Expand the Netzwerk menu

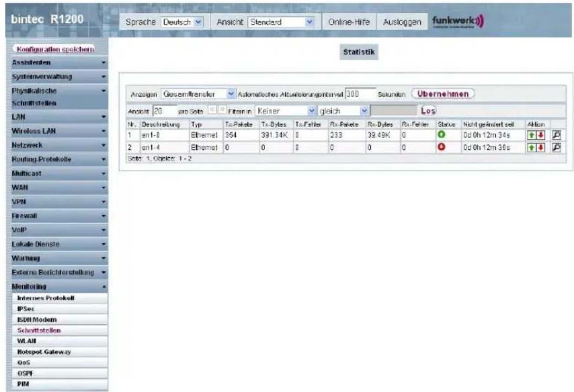[57, 145]
